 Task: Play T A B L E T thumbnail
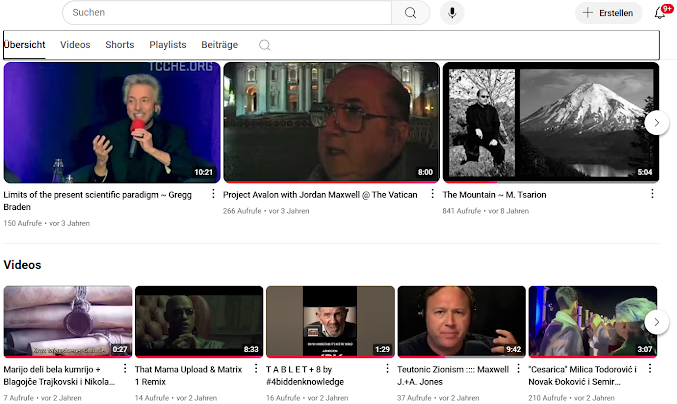click(x=330, y=322)
